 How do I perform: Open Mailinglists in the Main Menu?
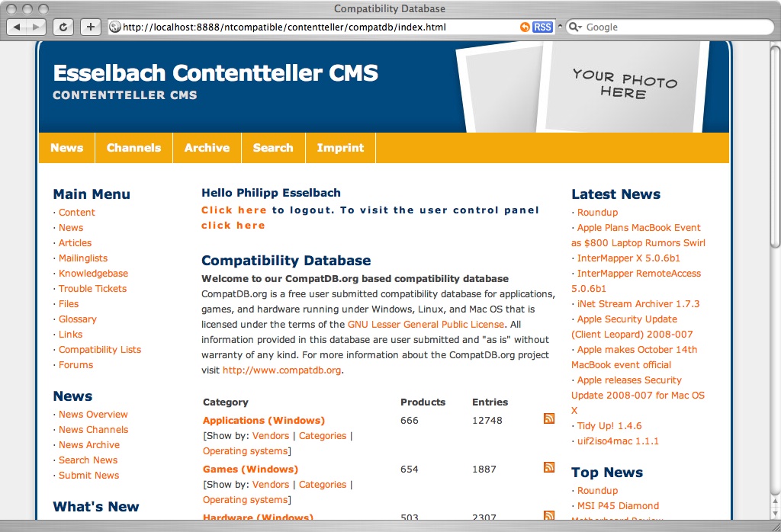pos(83,258)
